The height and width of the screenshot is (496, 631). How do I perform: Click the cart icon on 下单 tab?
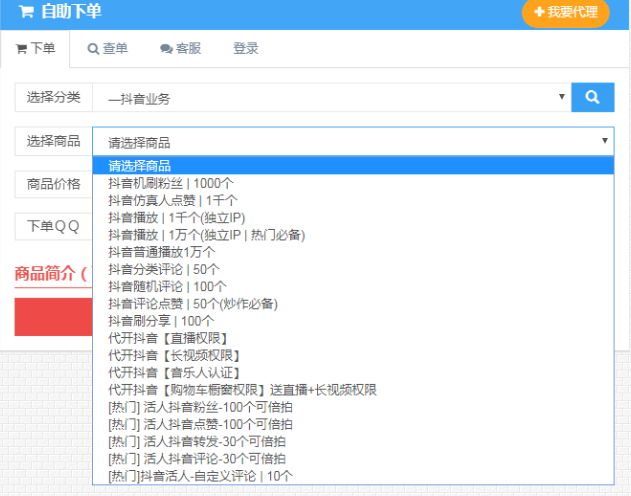[21, 49]
